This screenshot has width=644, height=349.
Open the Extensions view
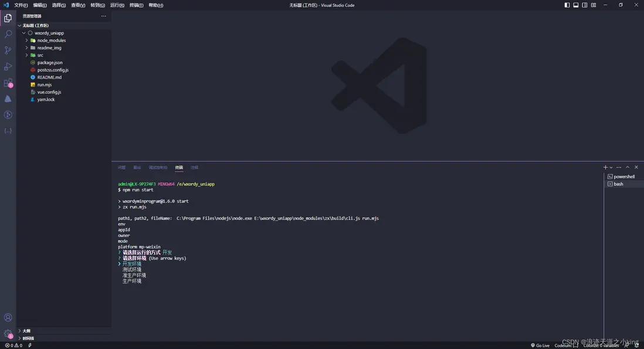[8, 83]
